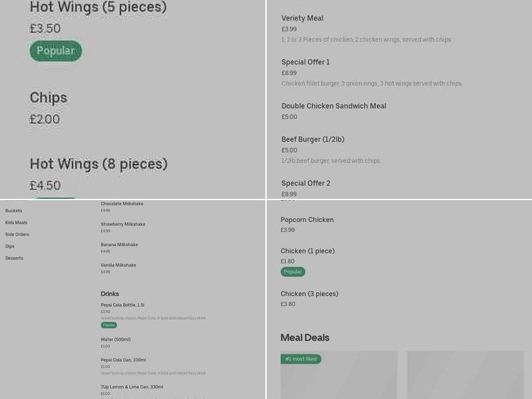Jump to the Dips category
This screenshot has width=532, height=399.
(10, 247)
